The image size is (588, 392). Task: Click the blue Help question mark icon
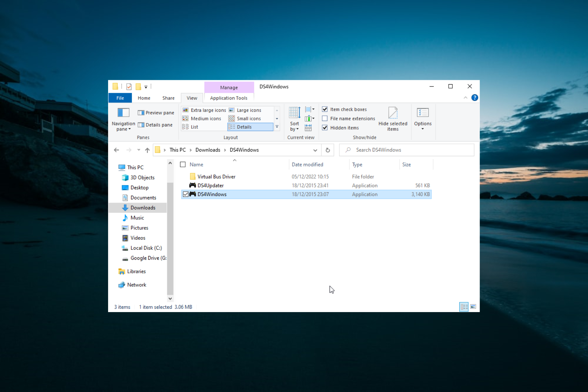[x=475, y=98]
